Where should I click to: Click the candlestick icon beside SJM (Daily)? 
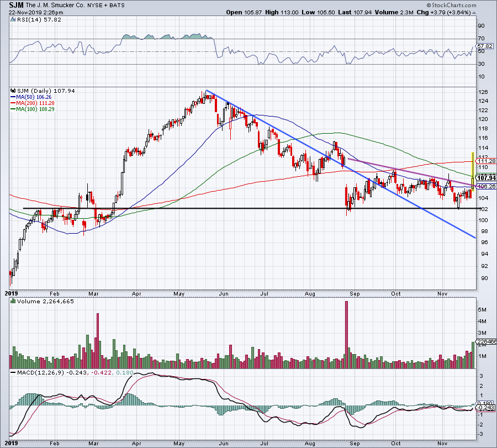13,91
